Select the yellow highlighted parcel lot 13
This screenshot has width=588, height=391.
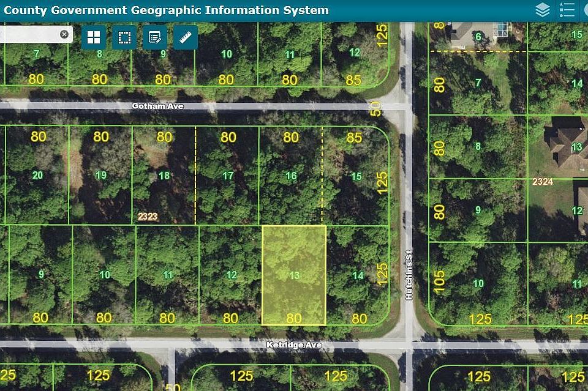[x=294, y=275]
